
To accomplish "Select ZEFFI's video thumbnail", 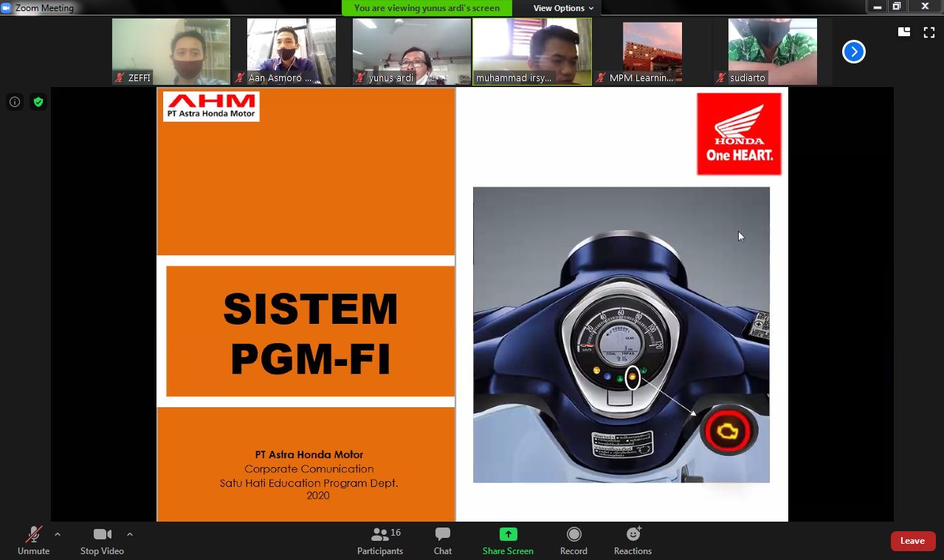I will pos(170,52).
